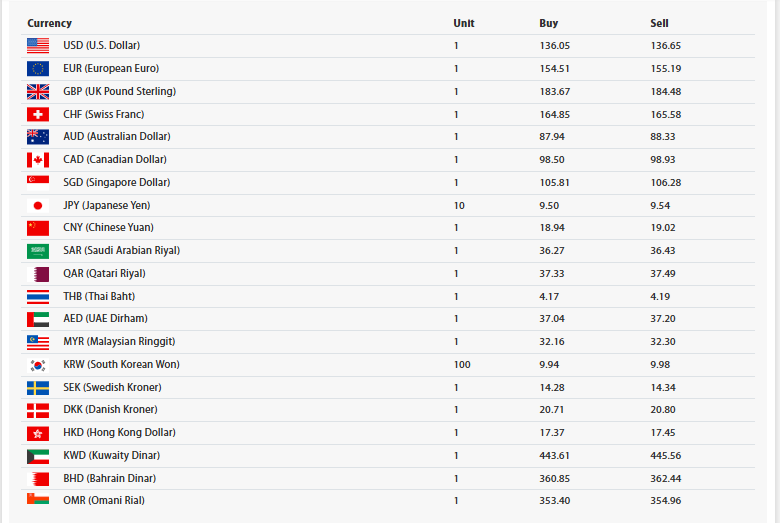Click the Unit column header
The width and height of the screenshot is (780, 523).
[x=464, y=23]
